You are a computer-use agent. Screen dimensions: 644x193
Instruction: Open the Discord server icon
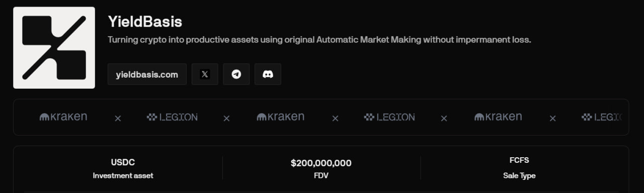click(x=268, y=74)
